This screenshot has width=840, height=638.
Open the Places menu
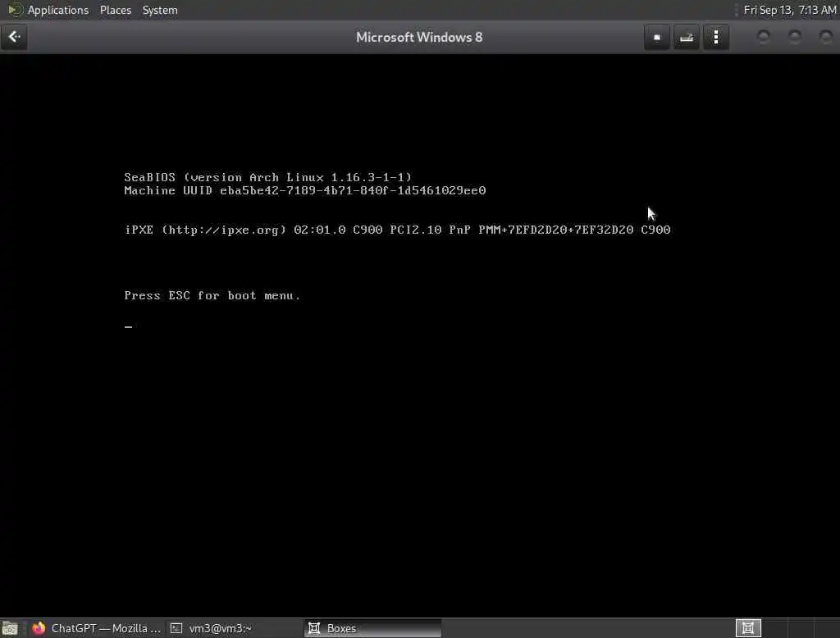coord(115,10)
